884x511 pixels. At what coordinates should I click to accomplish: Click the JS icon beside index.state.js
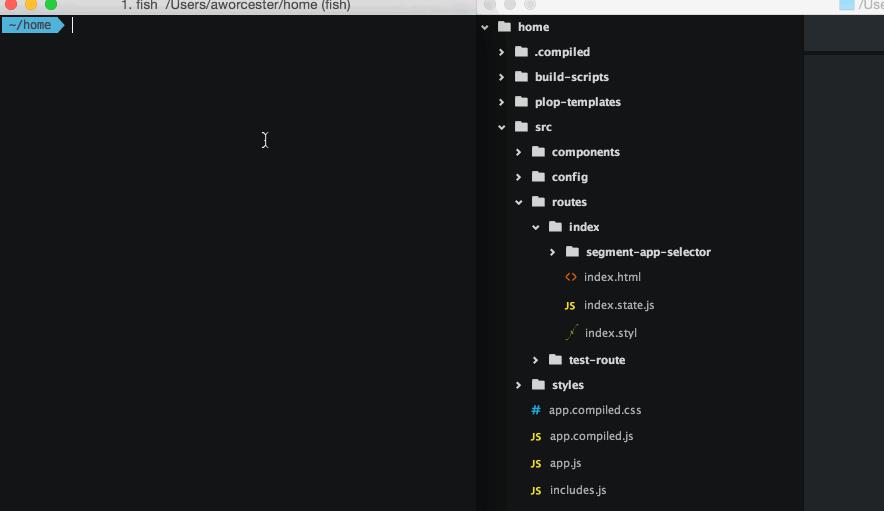point(570,305)
